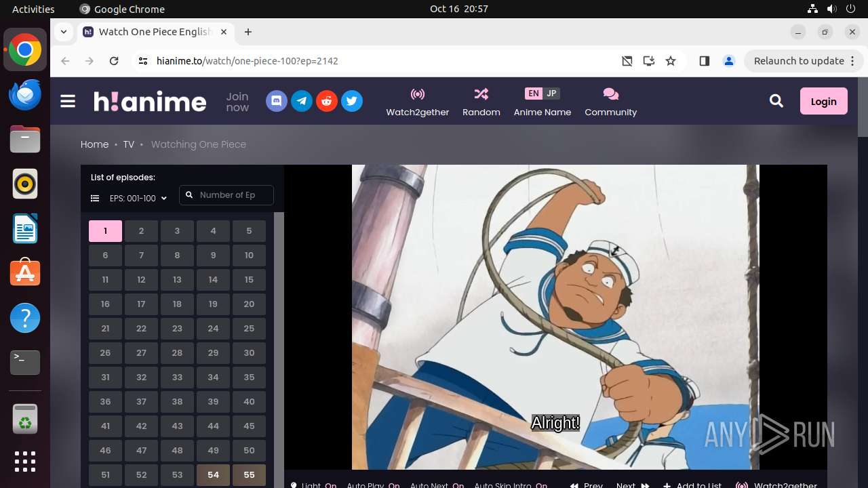Open a new Chrome tab
Screen dimensions: 868x488
[248, 32]
